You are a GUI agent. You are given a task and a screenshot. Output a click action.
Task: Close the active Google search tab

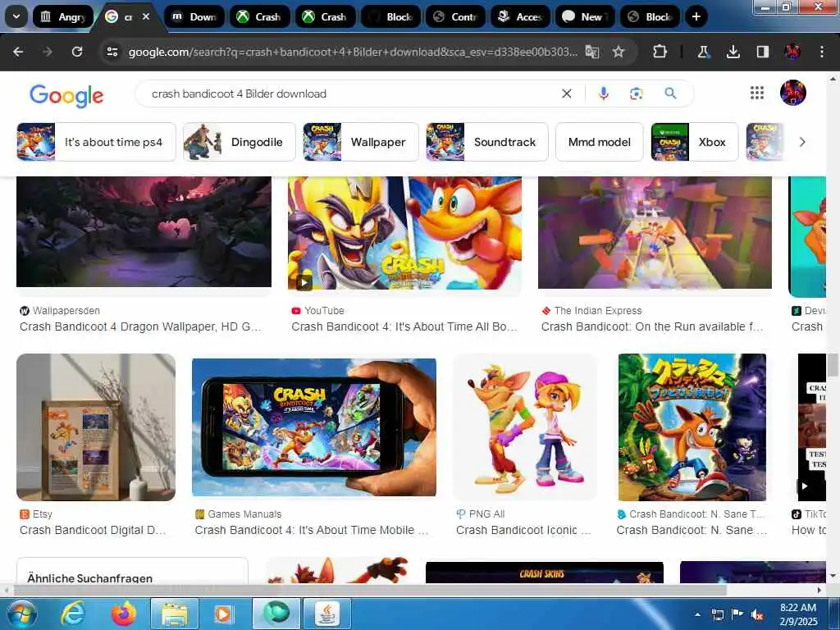146,16
